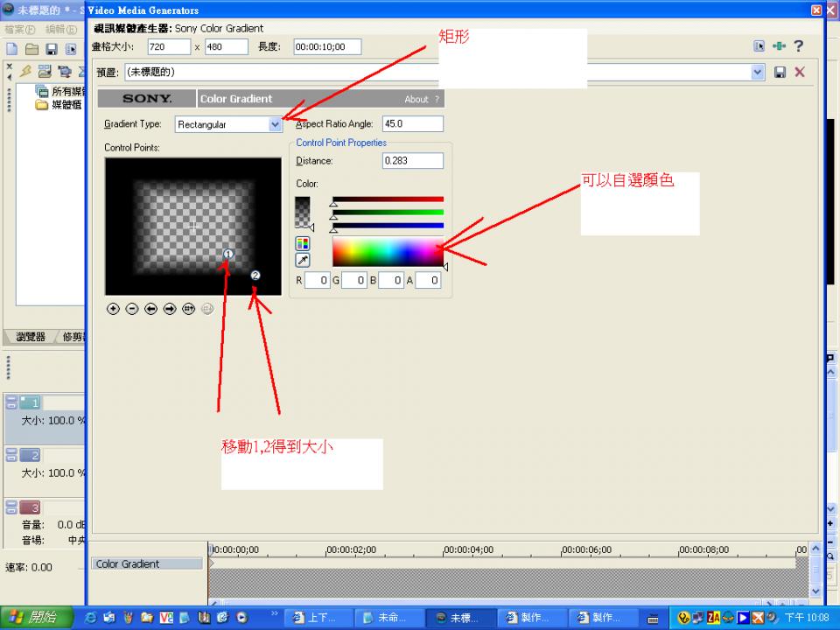Click the frame height field showing 480
The width and height of the screenshot is (840, 630).
[x=227, y=46]
